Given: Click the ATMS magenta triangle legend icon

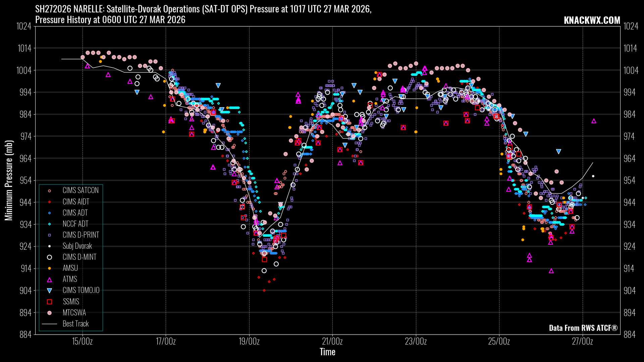Looking at the screenshot, I should coord(49,280).
